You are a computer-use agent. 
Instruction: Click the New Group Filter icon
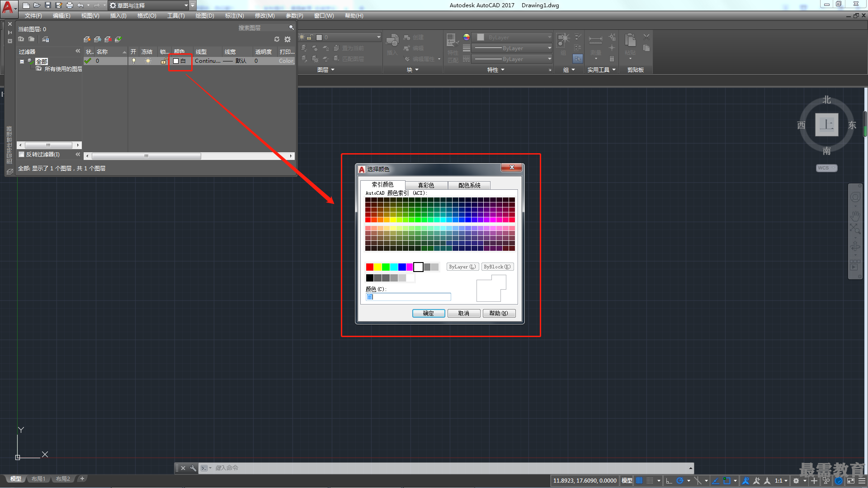[31, 39]
